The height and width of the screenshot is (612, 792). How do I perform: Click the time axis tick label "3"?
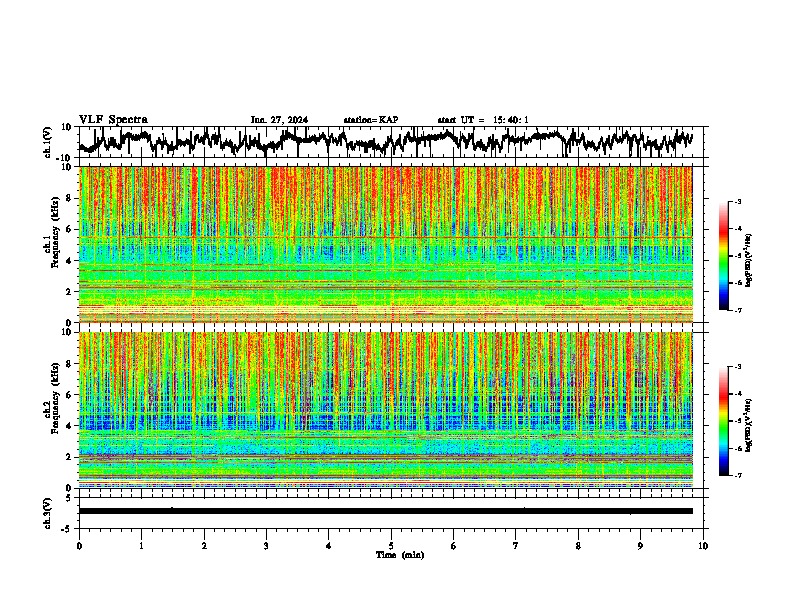click(x=266, y=546)
